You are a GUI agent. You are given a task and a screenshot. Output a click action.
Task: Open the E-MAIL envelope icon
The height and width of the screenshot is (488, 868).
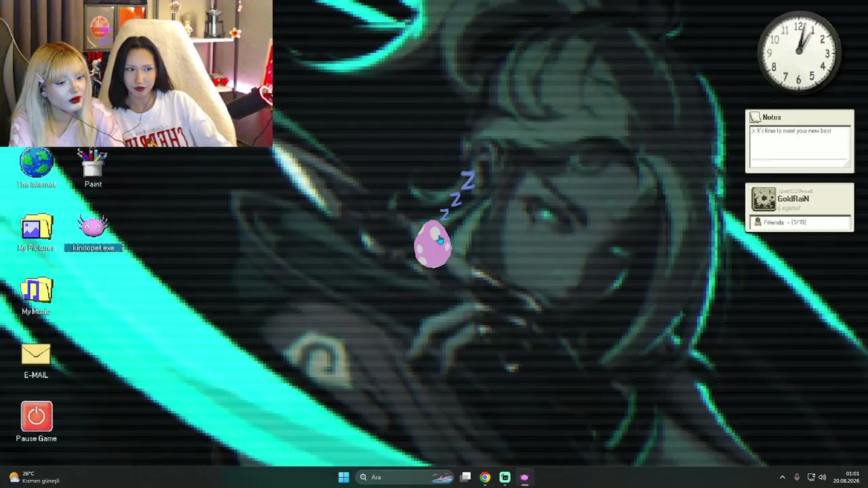click(36, 361)
